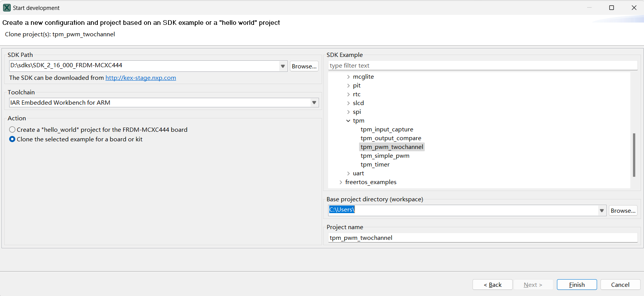Screen dimensions: 644x296
Task: Select Clone the selected example radio option
Action: (12, 139)
